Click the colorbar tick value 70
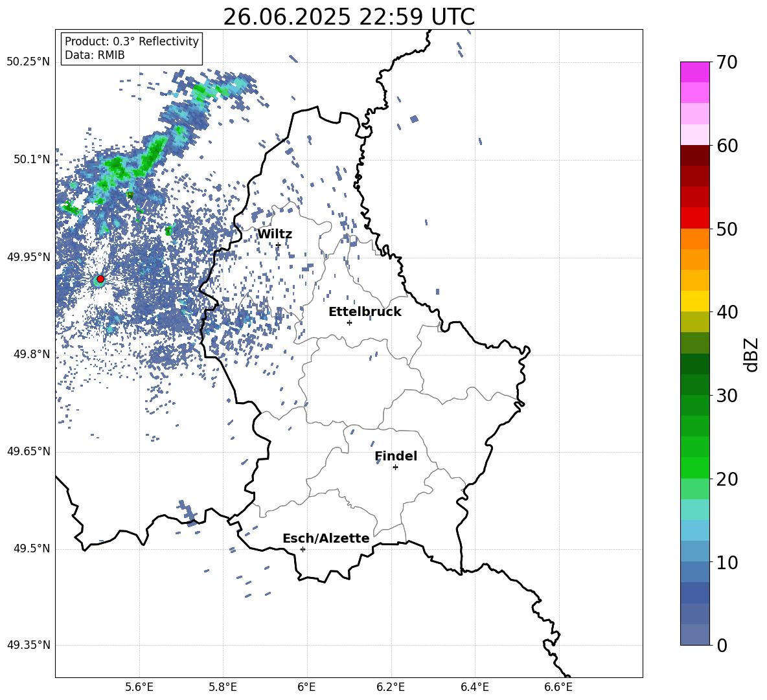Screen dimensions: 767x700 coord(727,62)
